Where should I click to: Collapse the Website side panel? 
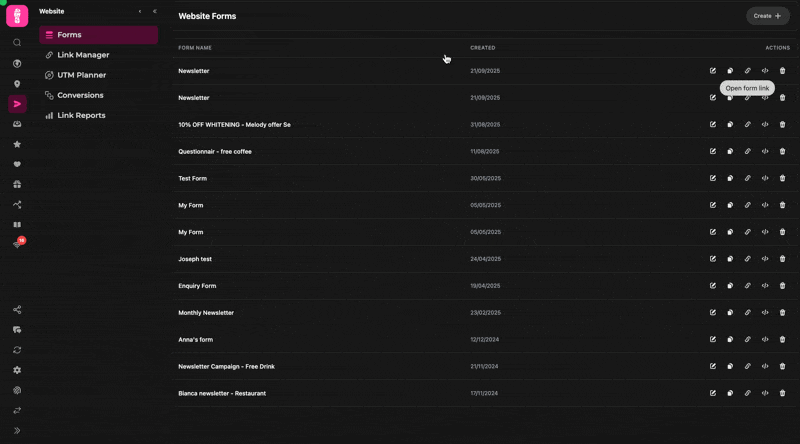tap(155, 11)
